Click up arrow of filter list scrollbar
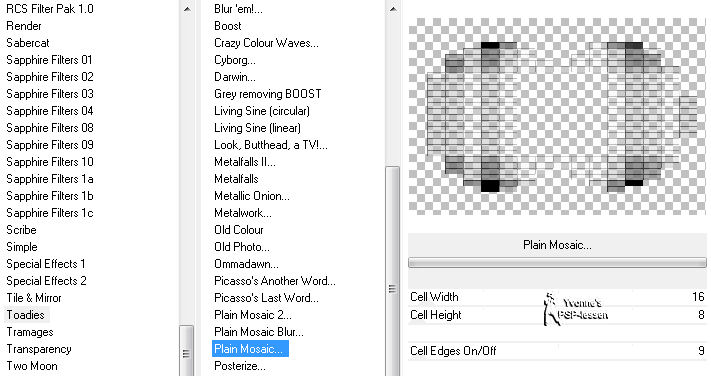This screenshot has width=711, height=376. [x=393, y=9]
